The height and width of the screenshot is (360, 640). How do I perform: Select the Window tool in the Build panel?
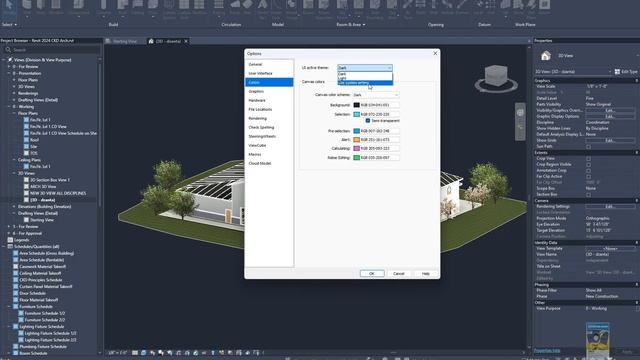click(x=56, y=7)
